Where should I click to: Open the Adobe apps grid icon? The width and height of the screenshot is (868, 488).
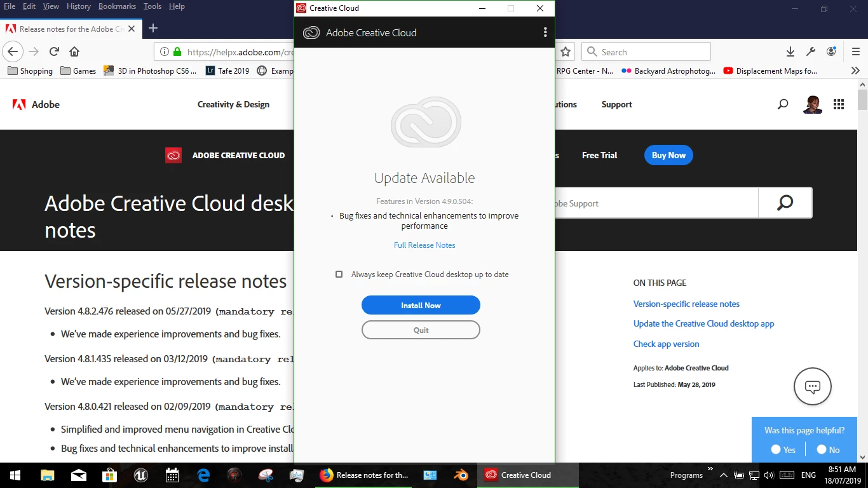(839, 105)
